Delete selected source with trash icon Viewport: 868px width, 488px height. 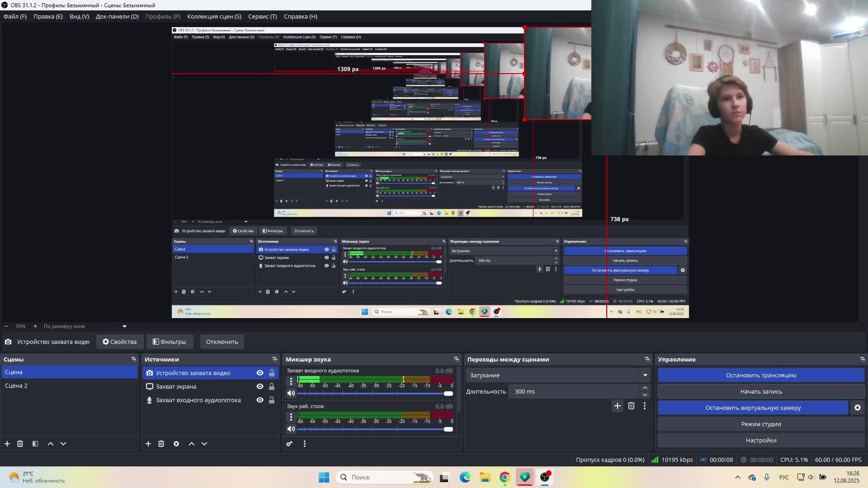coord(161,444)
